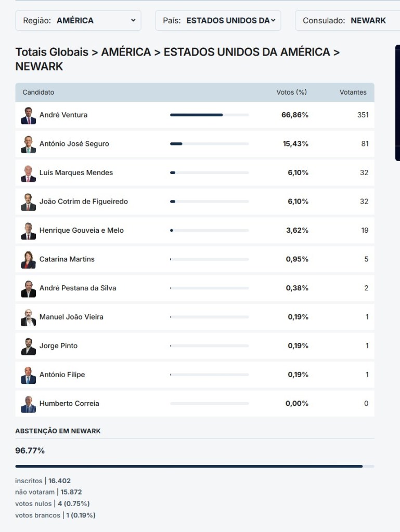400x532 pixels.
Task: Click André Pestana da Silva's row
Action: pyautogui.click(x=195, y=288)
